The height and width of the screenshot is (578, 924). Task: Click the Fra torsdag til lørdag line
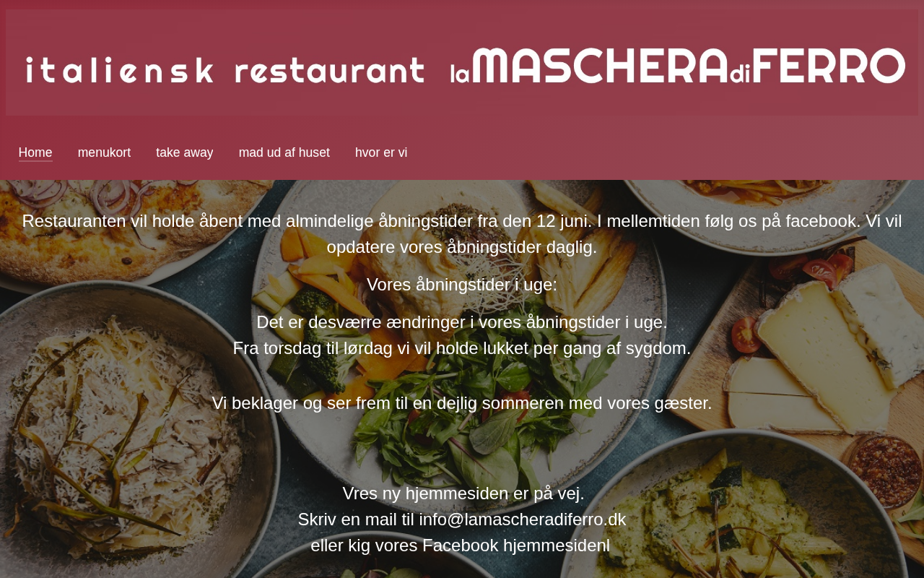click(462, 348)
